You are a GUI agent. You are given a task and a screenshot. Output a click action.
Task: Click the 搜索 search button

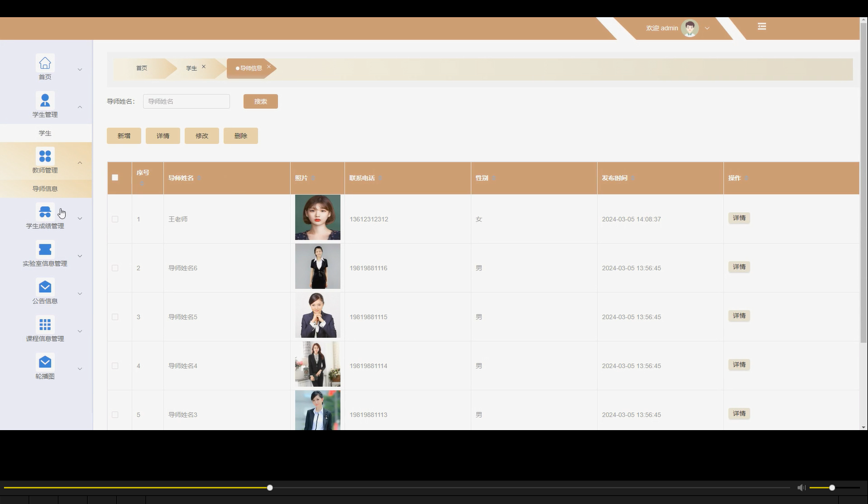coord(261,101)
